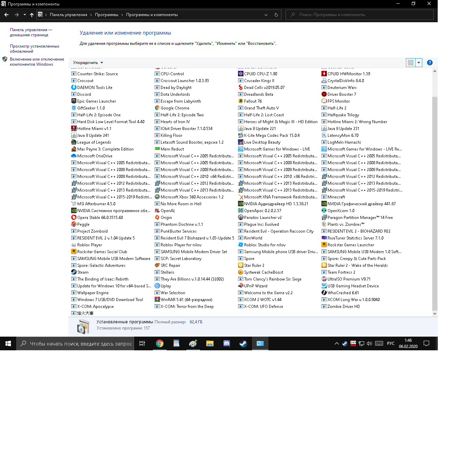Viewport: 476px width, 468px height.
Task: Click the vertical scrollbar down arrow
Action: (x=435, y=313)
